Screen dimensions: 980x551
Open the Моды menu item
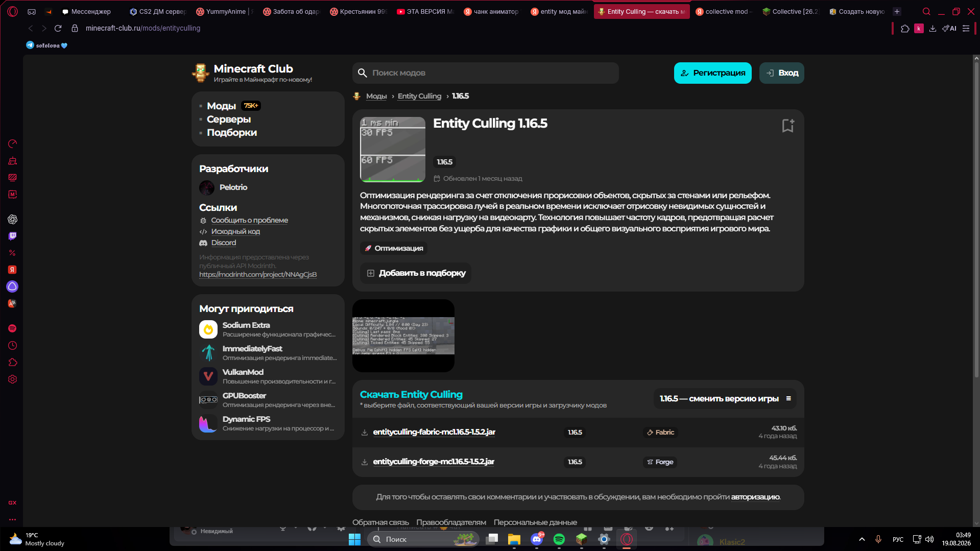[x=221, y=106]
